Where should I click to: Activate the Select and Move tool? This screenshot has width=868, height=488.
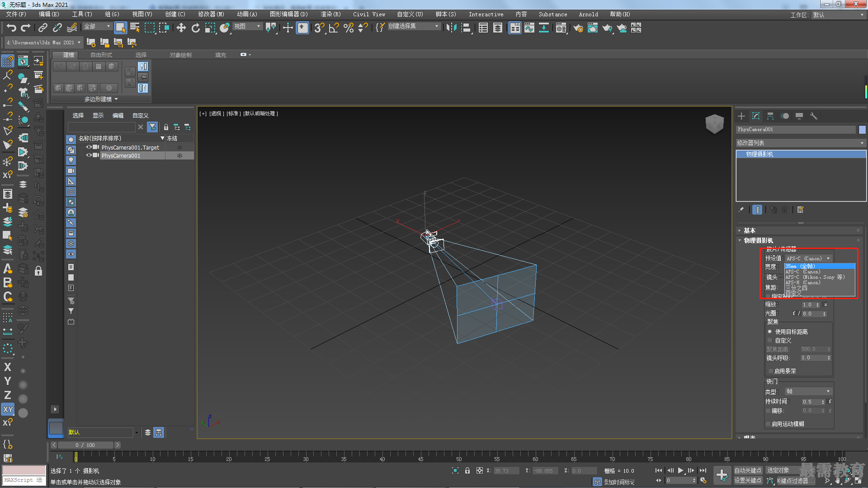181,28
